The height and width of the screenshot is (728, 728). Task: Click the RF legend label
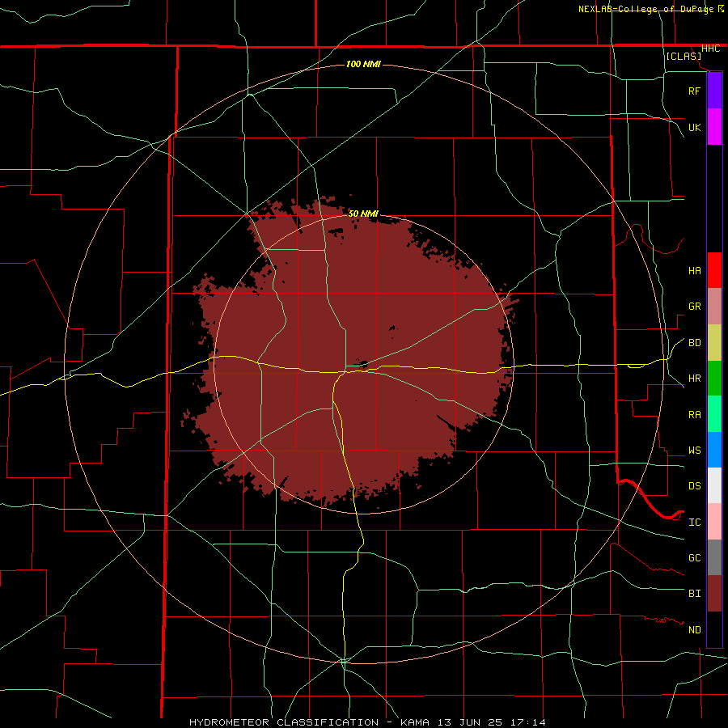[694, 91]
